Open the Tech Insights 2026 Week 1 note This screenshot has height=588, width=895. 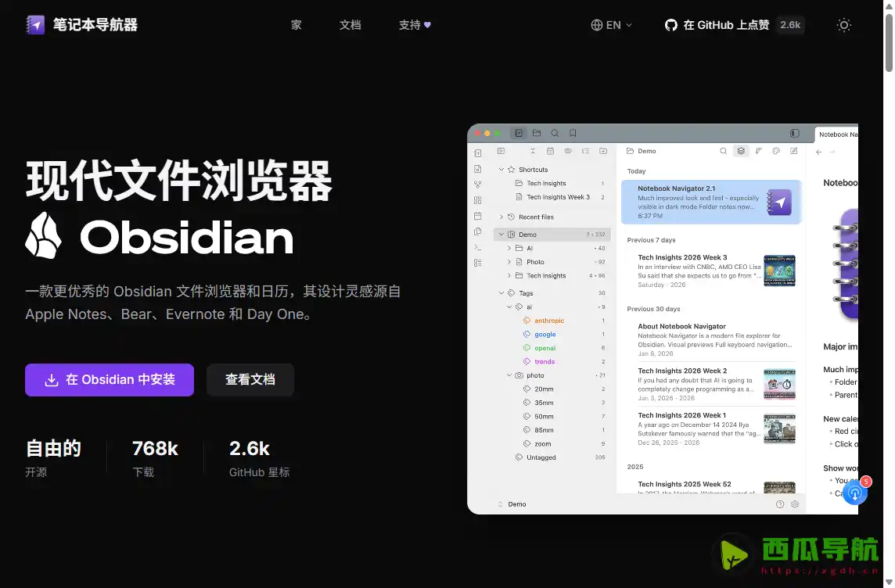pos(711,429)
